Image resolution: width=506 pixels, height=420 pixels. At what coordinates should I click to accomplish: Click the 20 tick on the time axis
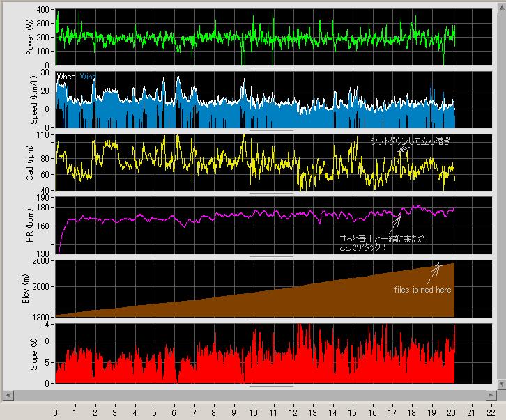point(452,412)
